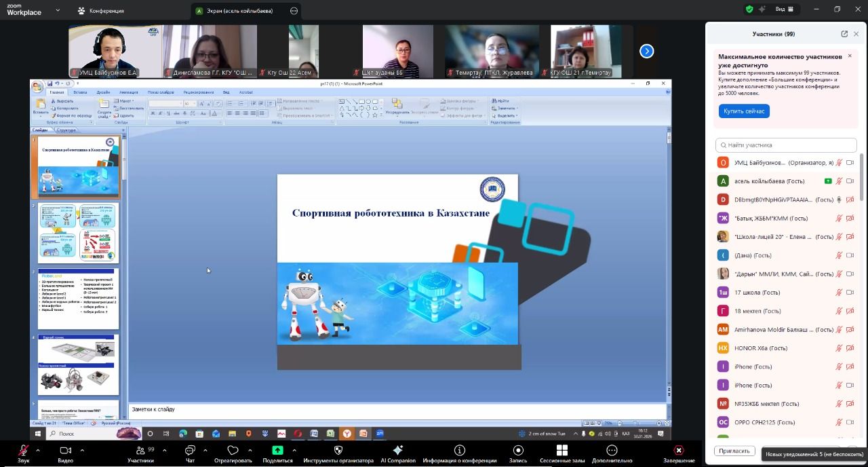868x467 pixels.
Task: Open Breakout rooms icon
Action: click(561, 451)
